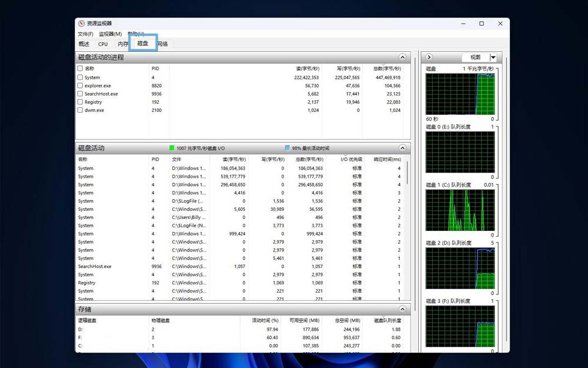Screen dimensions: 588x368
Task: Collapse the 磁盘活动 section
Action: click(x=402, y=148)
